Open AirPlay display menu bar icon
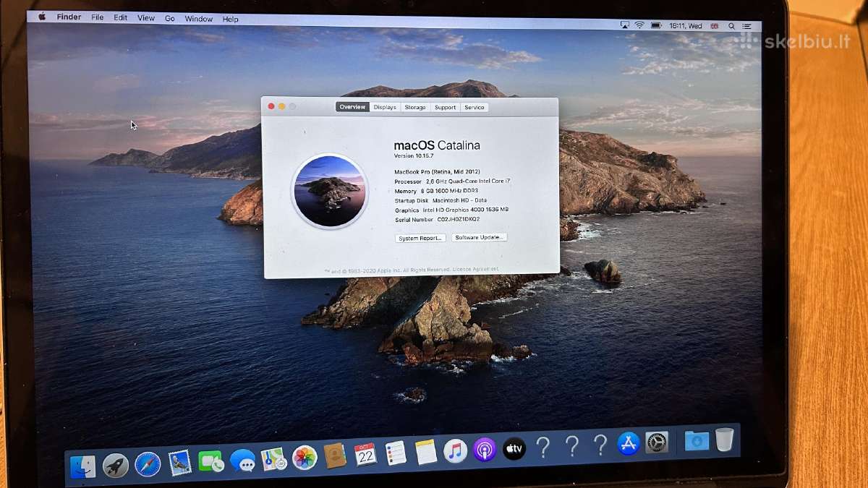 coord(625,25)
